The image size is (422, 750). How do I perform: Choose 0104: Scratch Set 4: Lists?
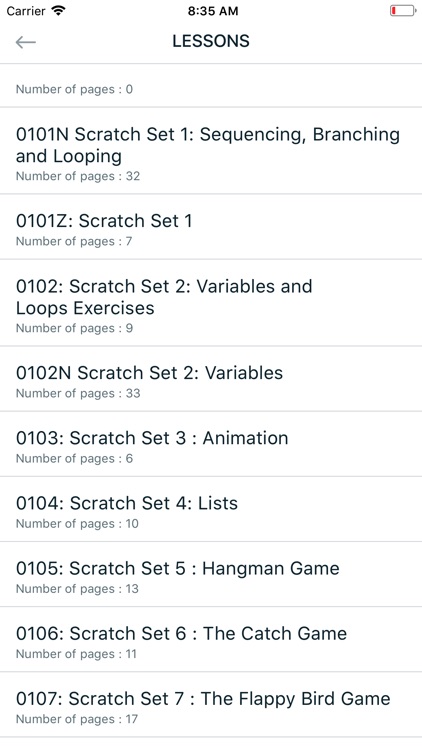[211, 509]
